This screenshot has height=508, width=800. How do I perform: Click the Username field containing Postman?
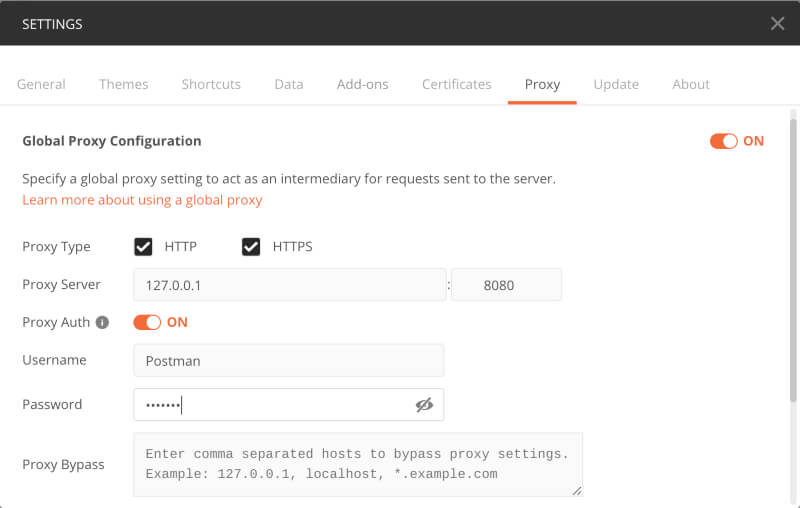point(289,361)
